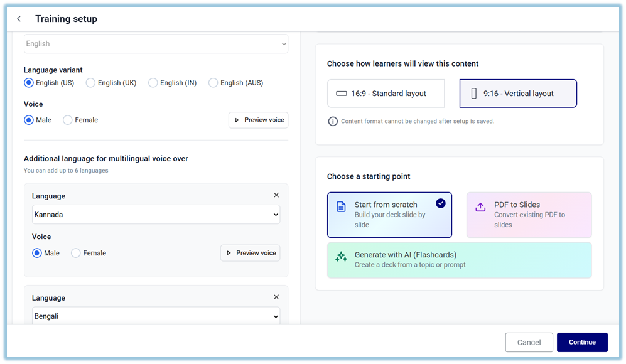Screen dimensions: 626x364
Task: Click the back arrow beside Training setup
Action: 19,19
